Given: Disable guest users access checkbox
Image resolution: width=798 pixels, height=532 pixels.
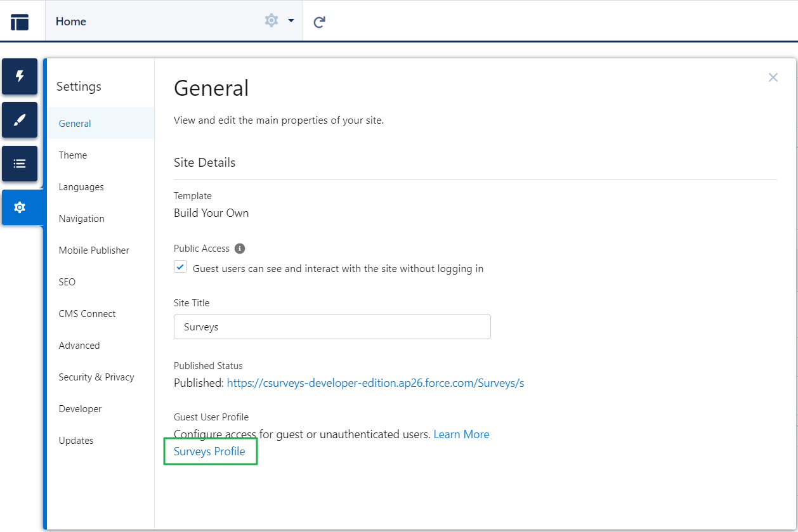Looking at the screenshot, I should coord(180,266).
